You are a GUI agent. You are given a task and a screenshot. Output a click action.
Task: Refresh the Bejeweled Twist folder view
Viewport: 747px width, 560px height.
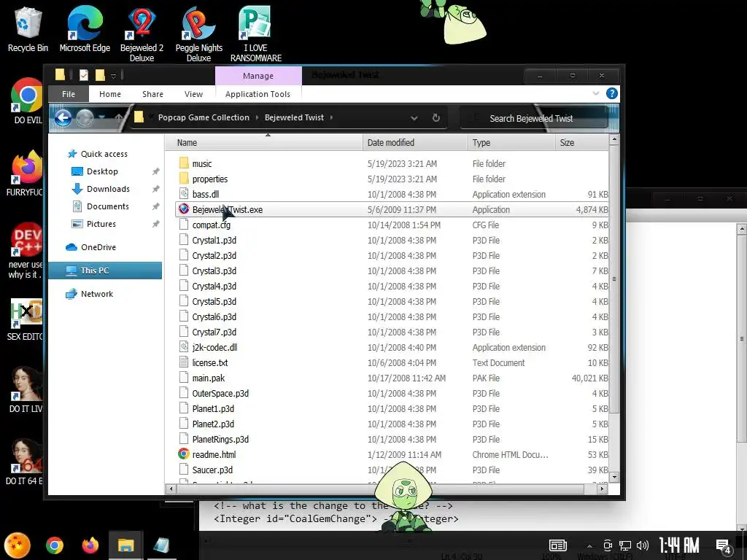(436, 117)
